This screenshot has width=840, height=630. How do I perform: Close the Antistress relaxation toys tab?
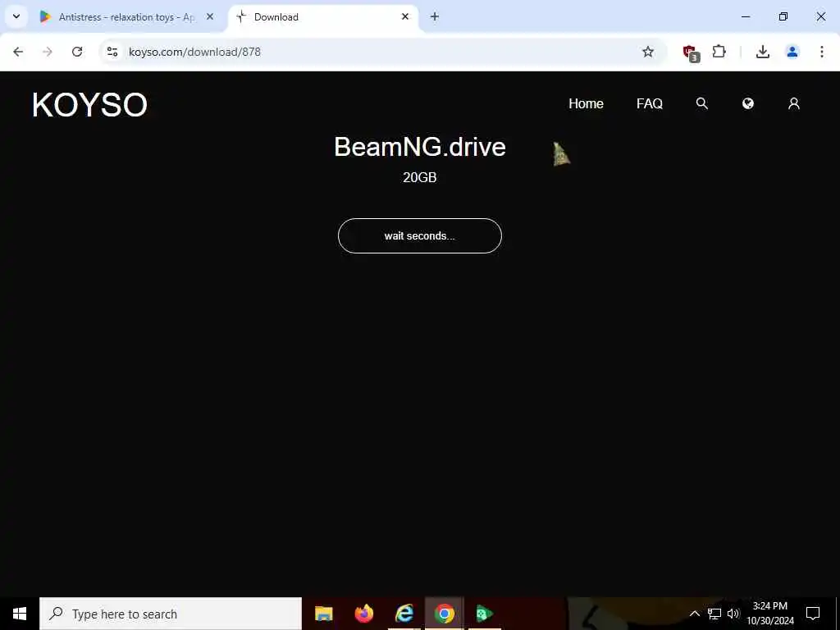(210, 16)
